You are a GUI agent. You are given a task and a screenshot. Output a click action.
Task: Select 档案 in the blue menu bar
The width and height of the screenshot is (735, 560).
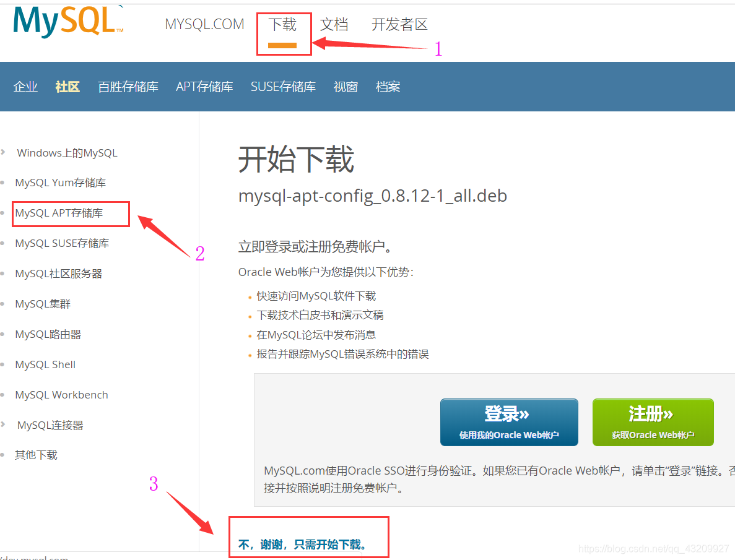point(388,87)
